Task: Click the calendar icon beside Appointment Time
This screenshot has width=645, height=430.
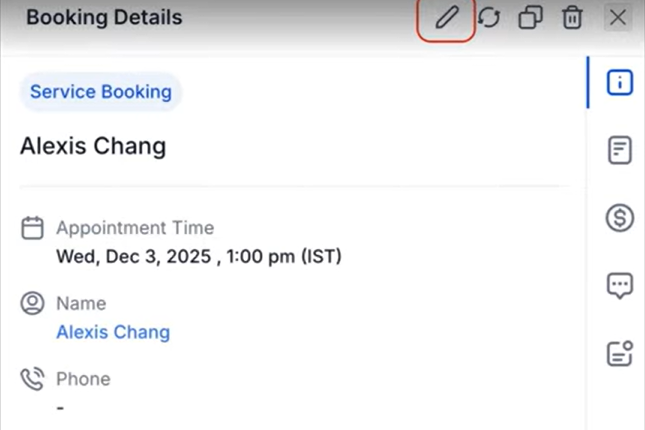Action: pos(33,229)
